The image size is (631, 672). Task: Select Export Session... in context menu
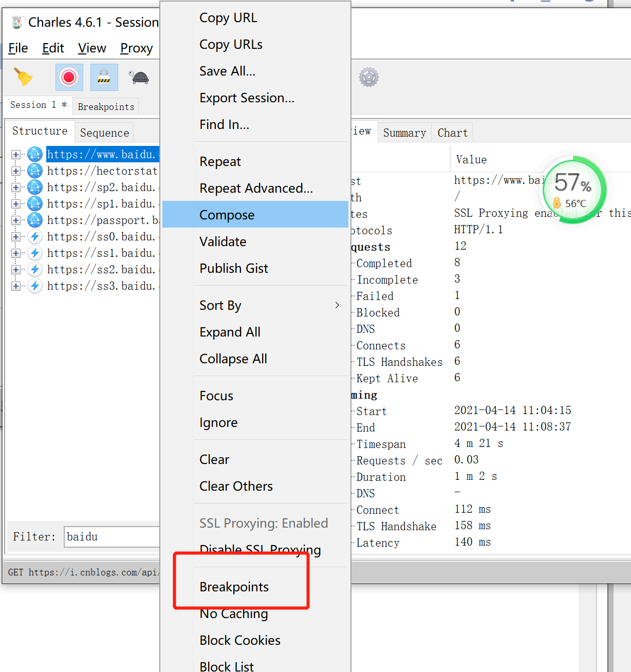coord(255,98)
